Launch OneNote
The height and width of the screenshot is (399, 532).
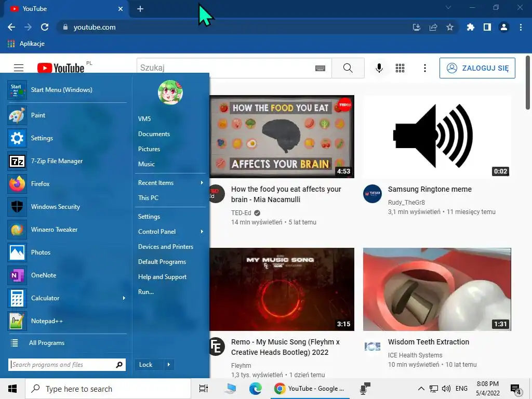(67, 275)
